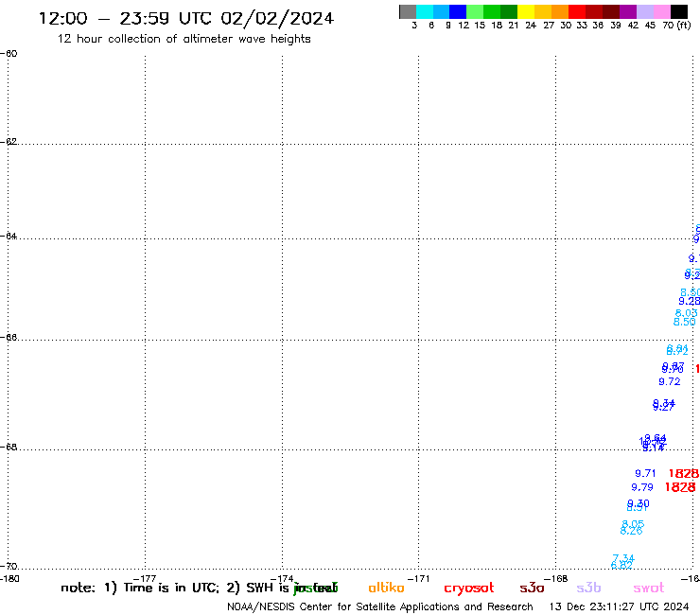Click the '8.26' wave height value
The image size is (700, 615).
(631, 531)
